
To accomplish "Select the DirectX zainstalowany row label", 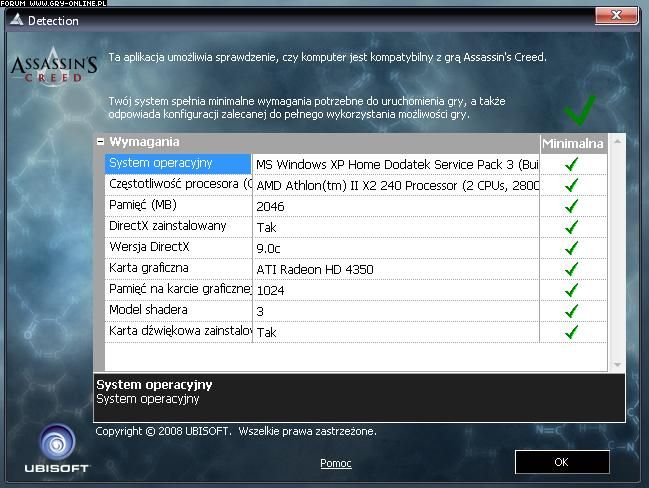I will (x=178, y=226).
